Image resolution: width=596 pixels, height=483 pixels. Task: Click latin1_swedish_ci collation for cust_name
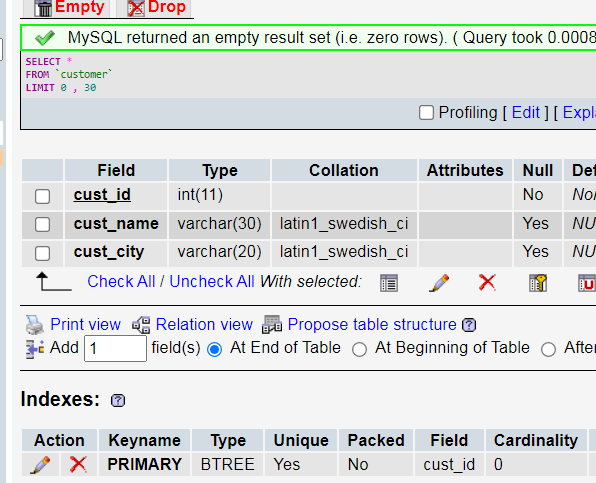click(344, 223)
